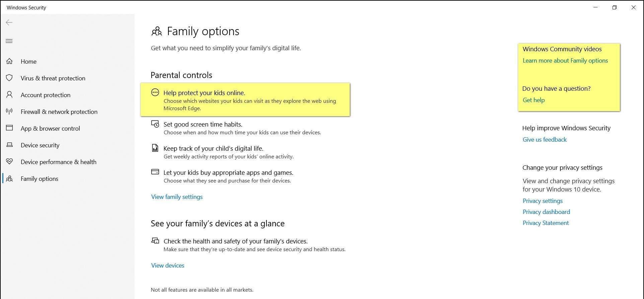Click 'Help protect your kids online.' text
The image size is (644, 299).
pyautogui.click(x=204, y=93)
